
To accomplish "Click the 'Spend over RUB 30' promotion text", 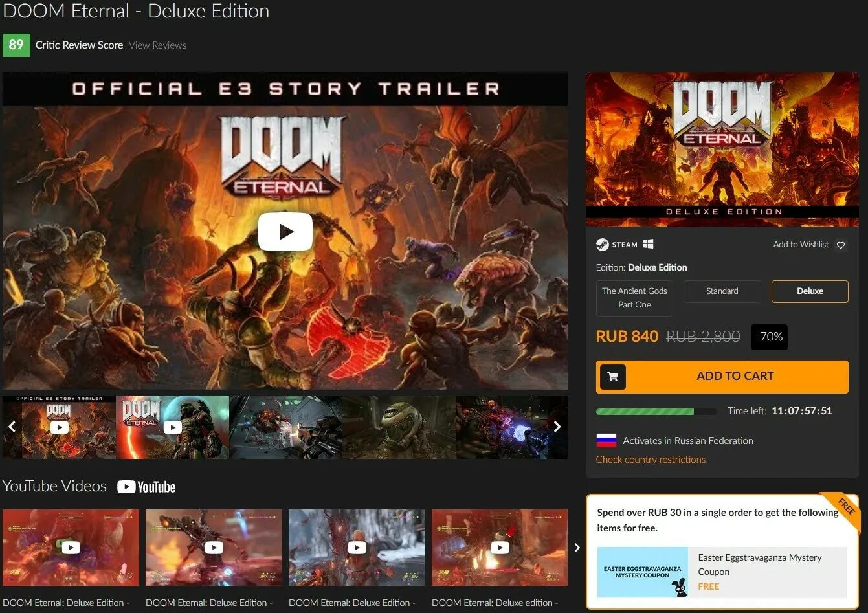I will point(717,520).
